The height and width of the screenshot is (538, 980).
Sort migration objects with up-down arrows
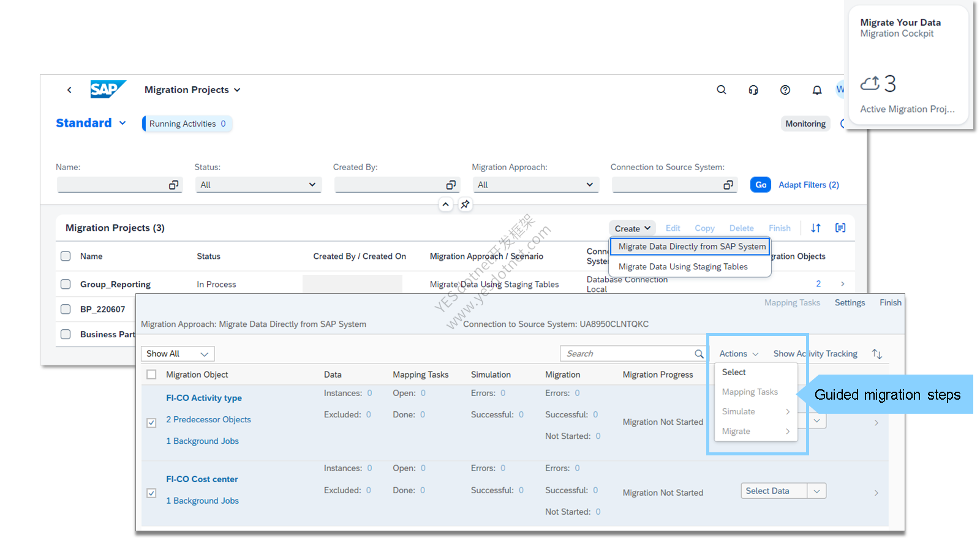[877, 354]
